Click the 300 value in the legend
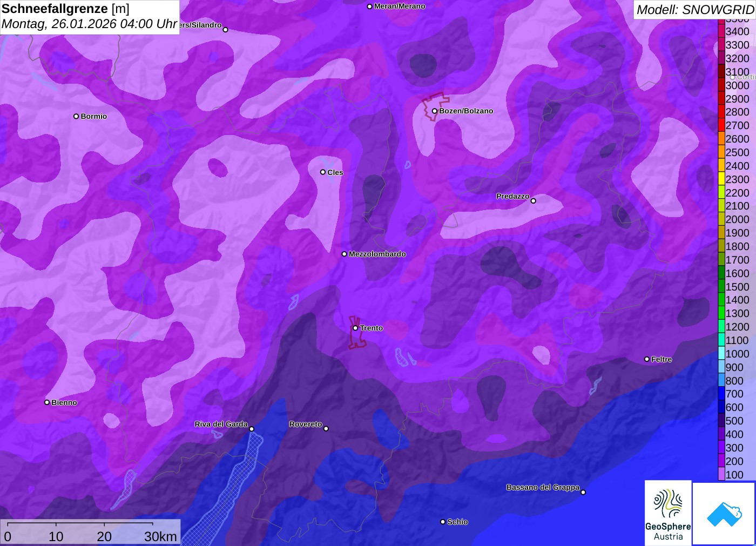This screenshot has height=546, width=756. (x=734, y=448)
